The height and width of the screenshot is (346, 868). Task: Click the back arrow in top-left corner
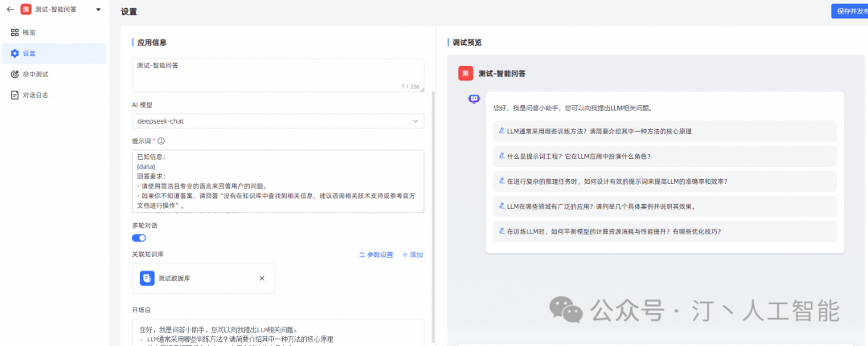pos(10,10)
